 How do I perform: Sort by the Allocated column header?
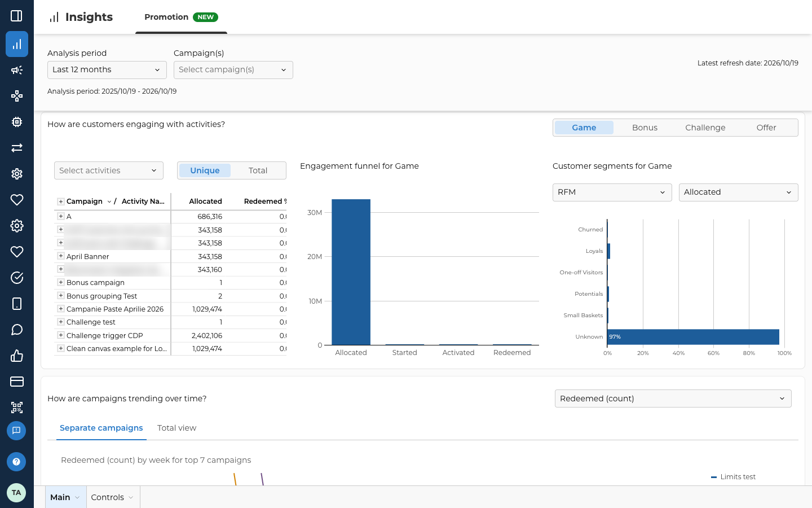[205, 202]
